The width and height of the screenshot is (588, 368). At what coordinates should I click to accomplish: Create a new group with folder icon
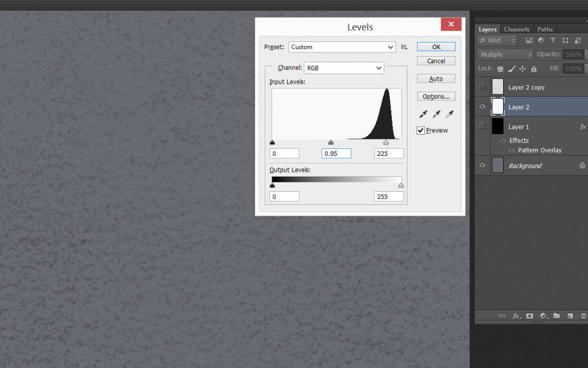coord(556,316)
